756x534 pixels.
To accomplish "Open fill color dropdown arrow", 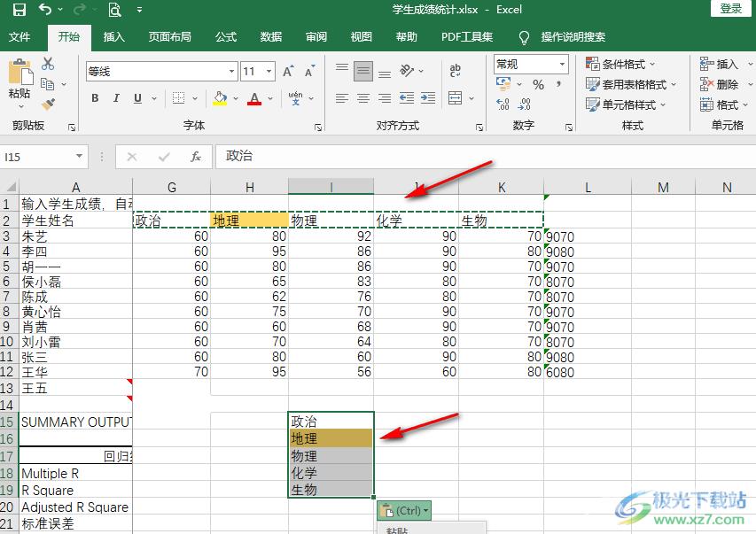I will (236, 98).
